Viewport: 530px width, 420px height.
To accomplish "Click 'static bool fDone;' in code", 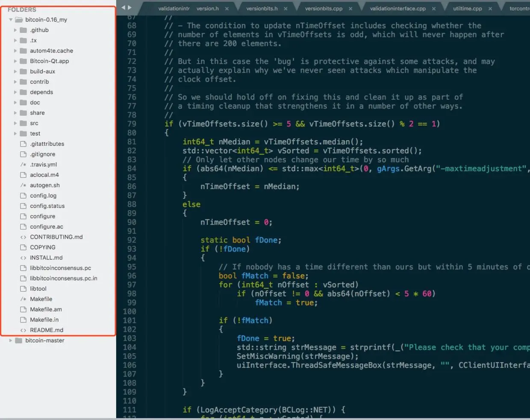I will pyautogui.click(x=241, y=240).
